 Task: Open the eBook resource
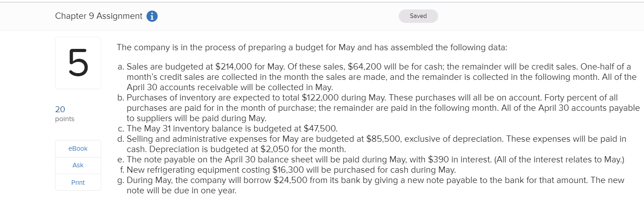pos(78,148)
